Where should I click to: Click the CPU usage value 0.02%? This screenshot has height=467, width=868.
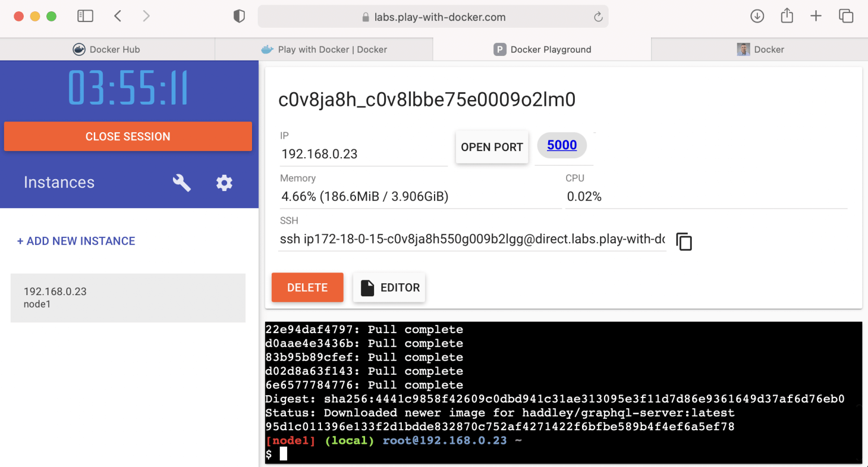584,196
